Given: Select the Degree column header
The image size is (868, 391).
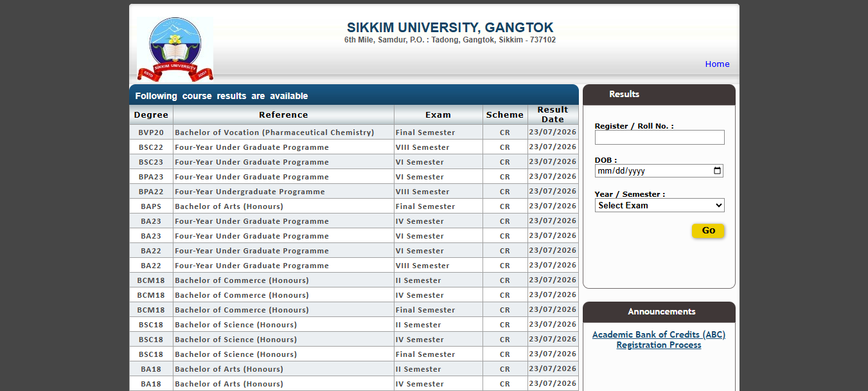Looking at the screenshot, I should tap(151, 114).
